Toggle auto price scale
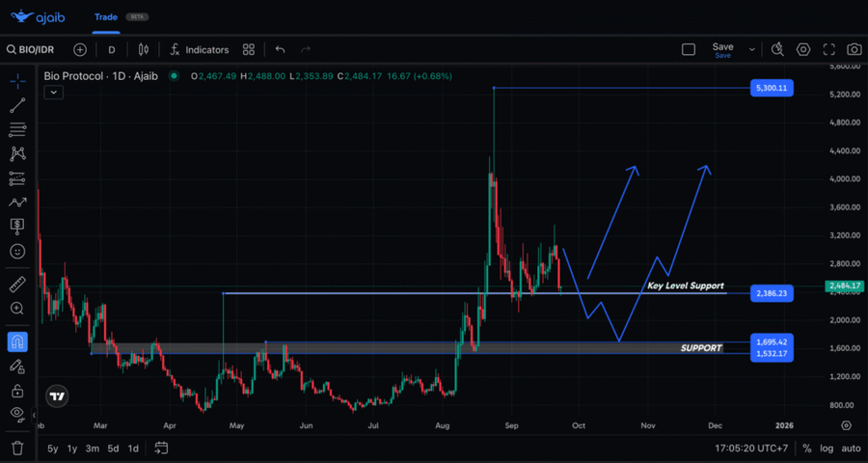Image resolution: width=868 pixels, height=463 pixels. pos(851,448)
